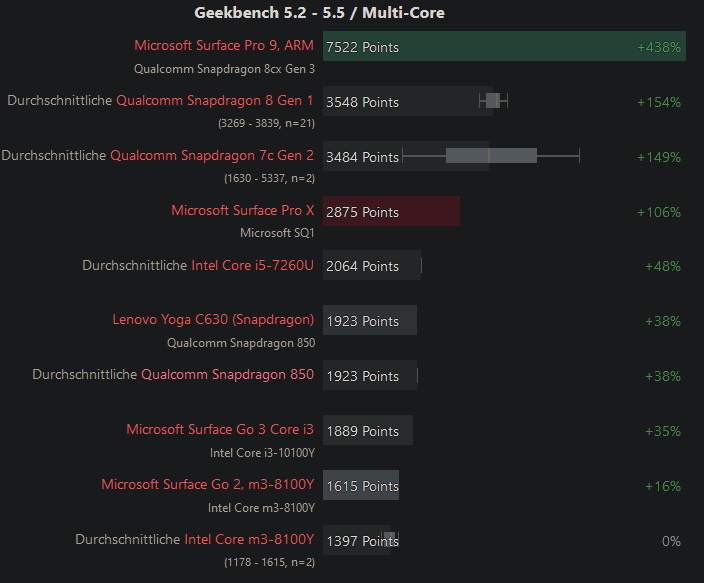Screen dimensions: 704x583
Task: Click the grey Intel Core m3-8100Y subtitle
Action: 261,508
